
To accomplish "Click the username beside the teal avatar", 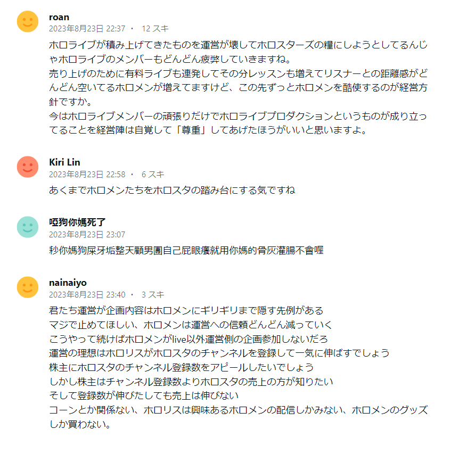I will [77, 222].
